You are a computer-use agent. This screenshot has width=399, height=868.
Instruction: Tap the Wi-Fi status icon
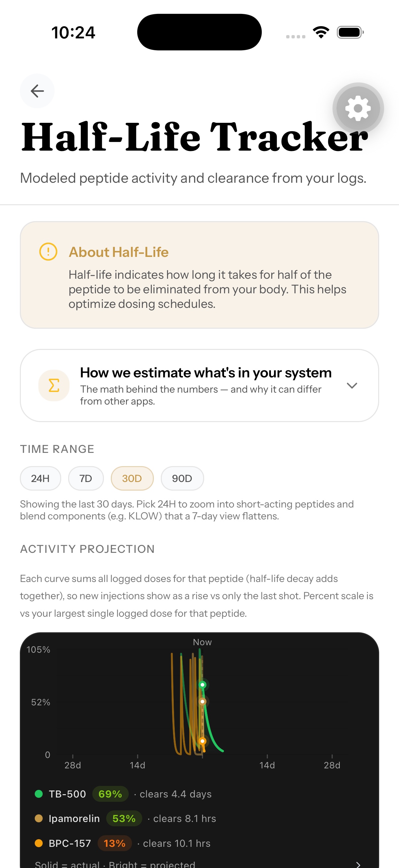click(x=321, y=32)
